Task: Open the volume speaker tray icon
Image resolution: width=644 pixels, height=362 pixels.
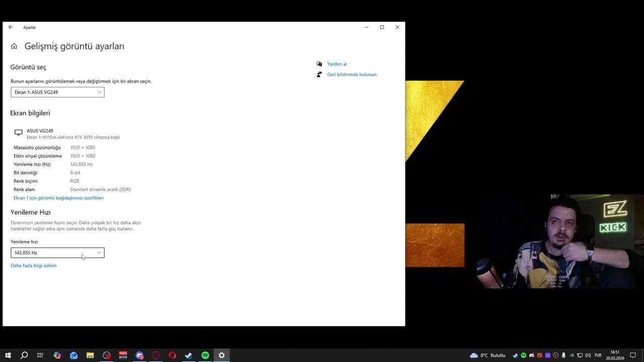Action: point(588,355)
